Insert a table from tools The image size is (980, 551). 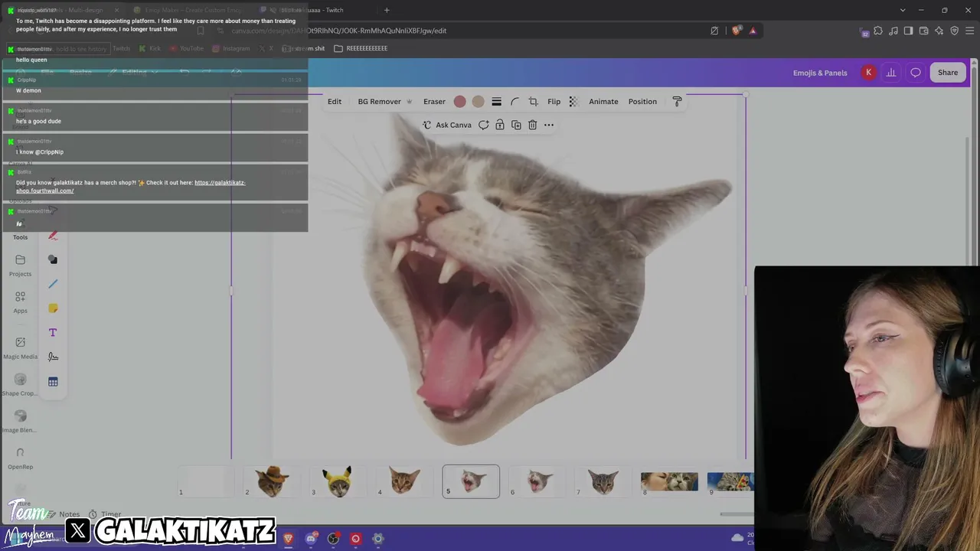coord(53,381)
